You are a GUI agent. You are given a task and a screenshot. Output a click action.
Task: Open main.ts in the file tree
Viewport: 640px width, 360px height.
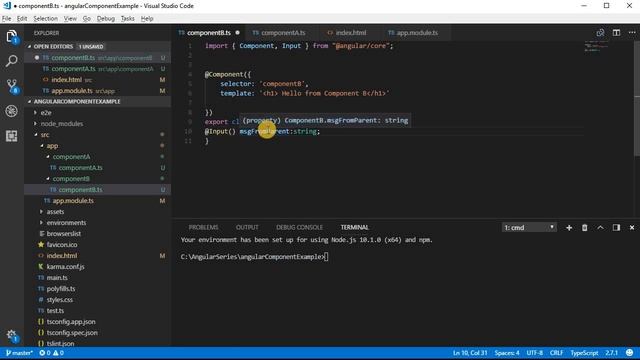click(57, 278)
